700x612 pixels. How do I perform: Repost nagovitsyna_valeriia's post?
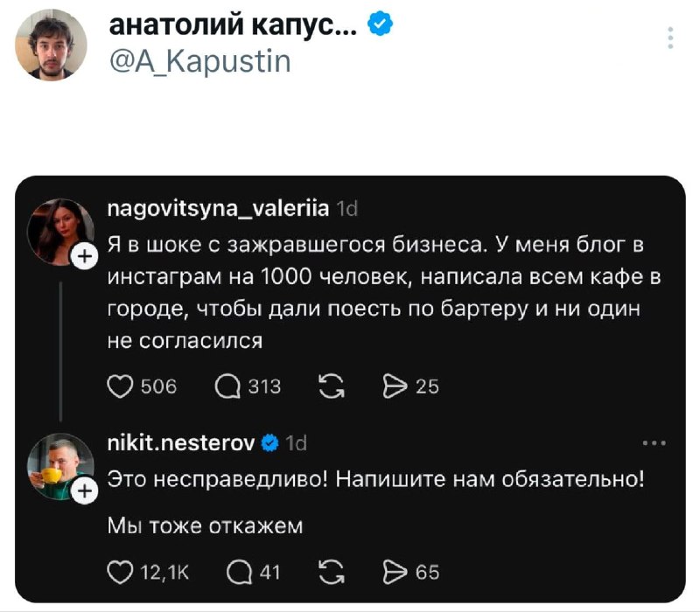click(332, 386)
